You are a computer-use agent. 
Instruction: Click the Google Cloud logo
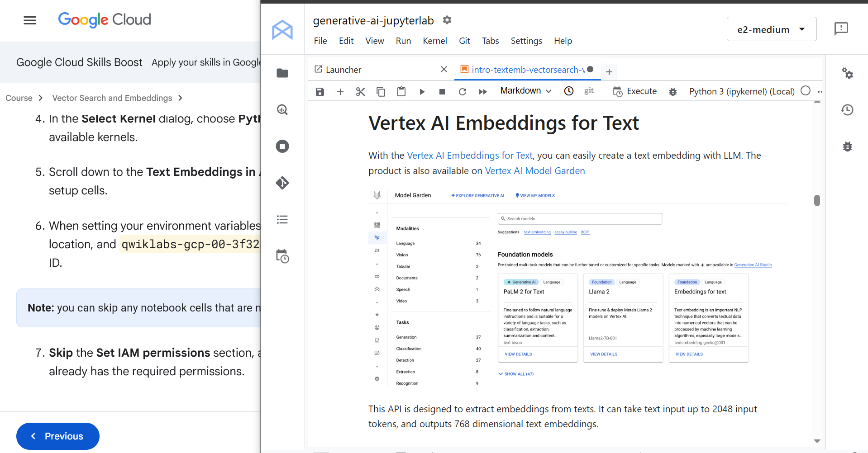(x=105, y=19)
